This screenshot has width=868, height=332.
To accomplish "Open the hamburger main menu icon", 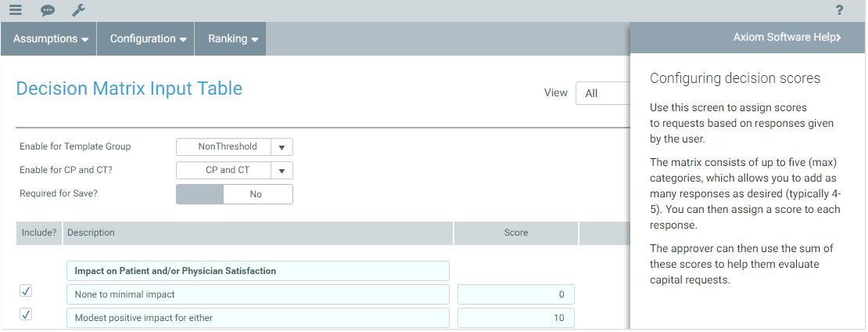I will coord(16,10).
